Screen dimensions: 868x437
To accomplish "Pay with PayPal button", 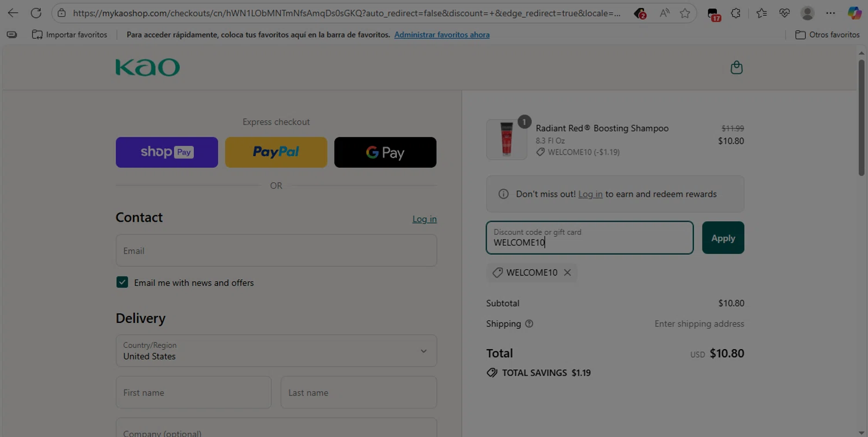I will (276, 152).
